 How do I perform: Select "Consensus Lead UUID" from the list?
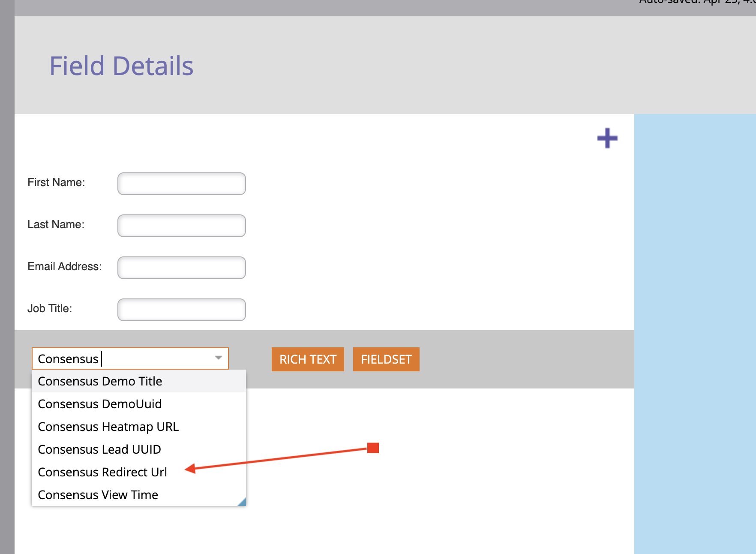[x=99, y=449]
